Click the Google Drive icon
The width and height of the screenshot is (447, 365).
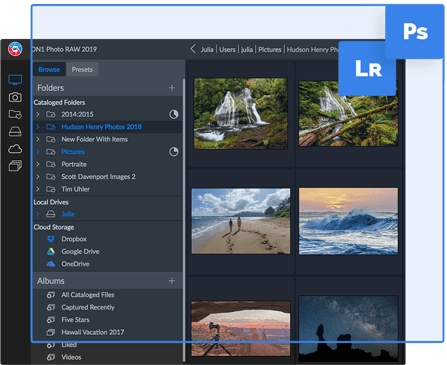pos(51,251)
